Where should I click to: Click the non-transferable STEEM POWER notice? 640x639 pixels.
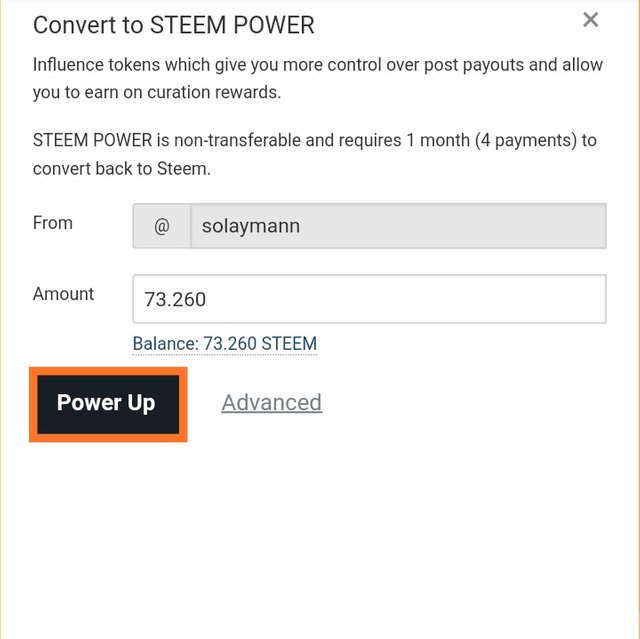314,154
